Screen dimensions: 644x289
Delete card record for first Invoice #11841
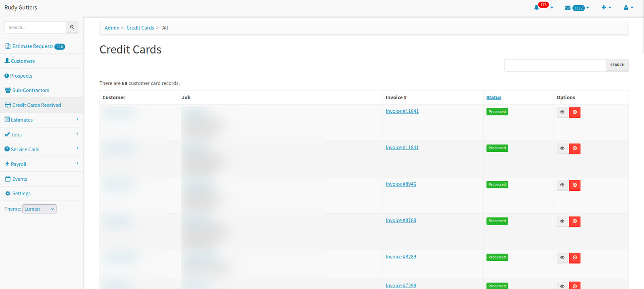(575, 112)
